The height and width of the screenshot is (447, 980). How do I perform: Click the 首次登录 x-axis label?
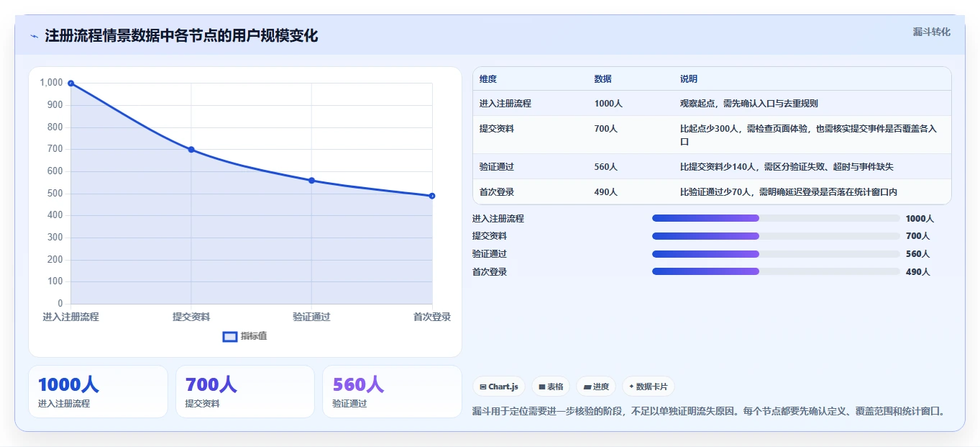pos(432,317)
